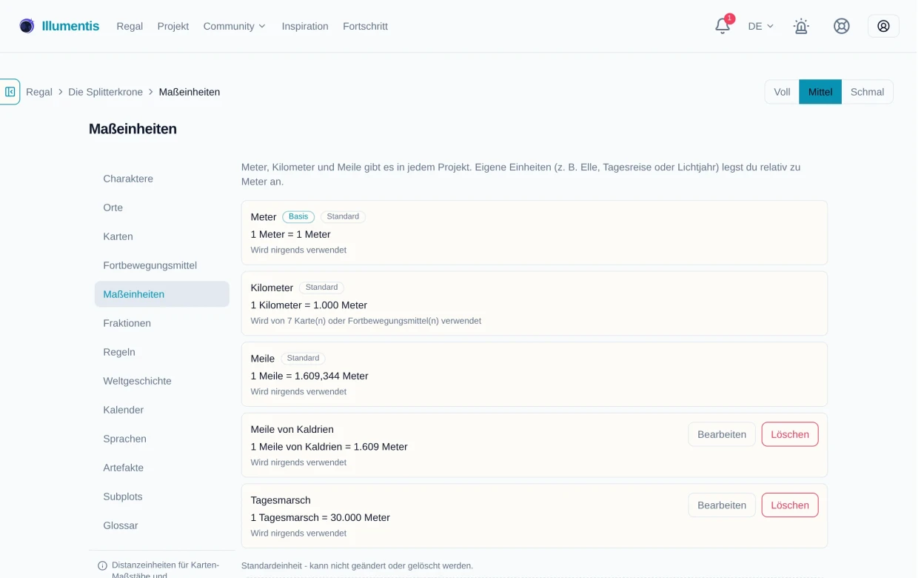Viewport: 924px width, 578px height.
Task: Switch layout width to Voll
Action: pos(782,92)
